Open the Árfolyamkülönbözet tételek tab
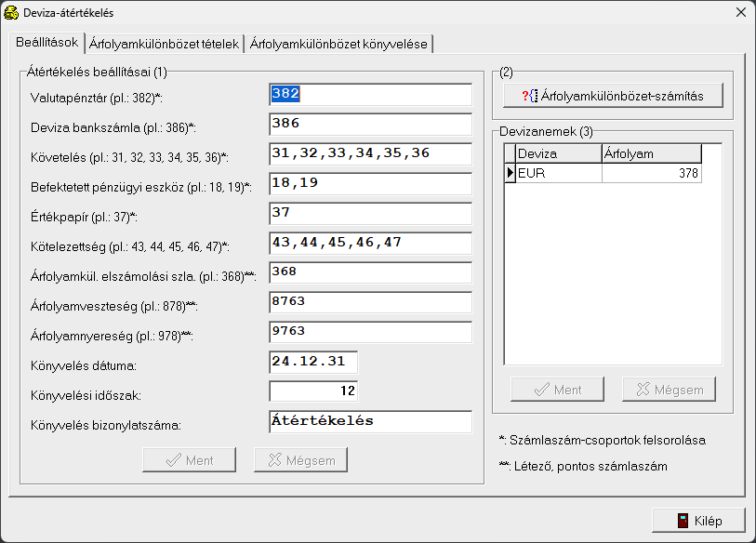This screenshot has height=543, width=756. [164, 44]
